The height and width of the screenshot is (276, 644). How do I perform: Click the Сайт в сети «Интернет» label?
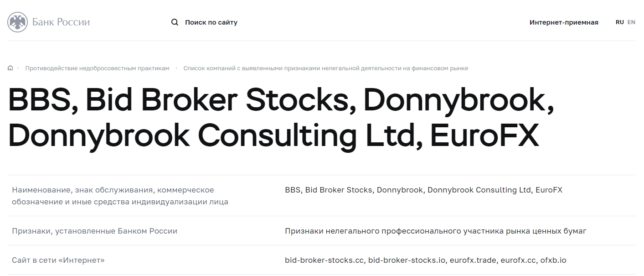click(58, 260)
